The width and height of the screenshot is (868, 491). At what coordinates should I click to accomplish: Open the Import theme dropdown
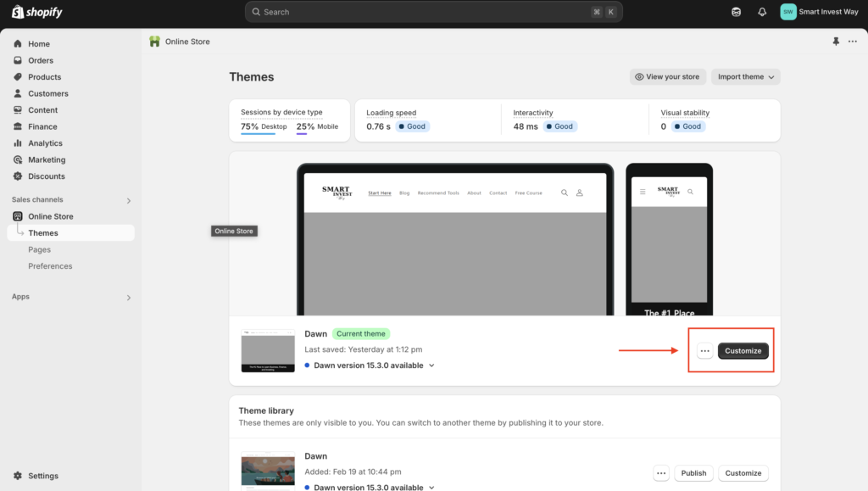click(746, 77)
